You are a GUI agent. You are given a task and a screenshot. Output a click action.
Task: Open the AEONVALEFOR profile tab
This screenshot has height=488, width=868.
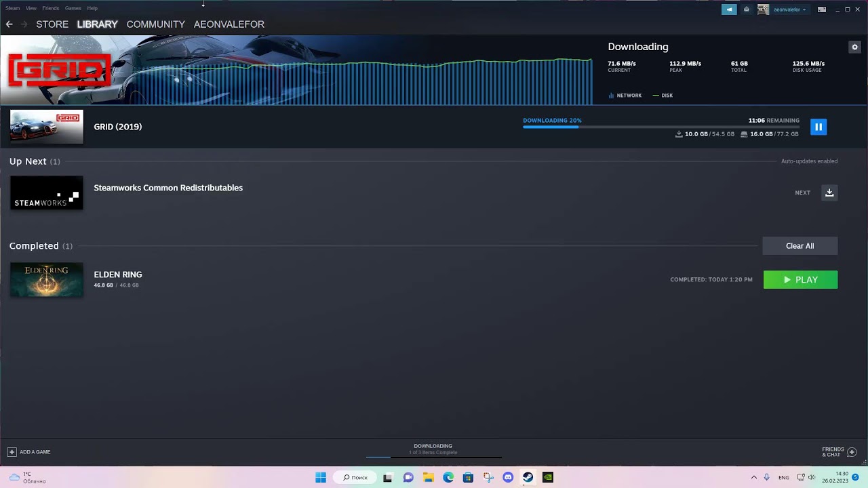pyautogui.click(x=229, y=24)
